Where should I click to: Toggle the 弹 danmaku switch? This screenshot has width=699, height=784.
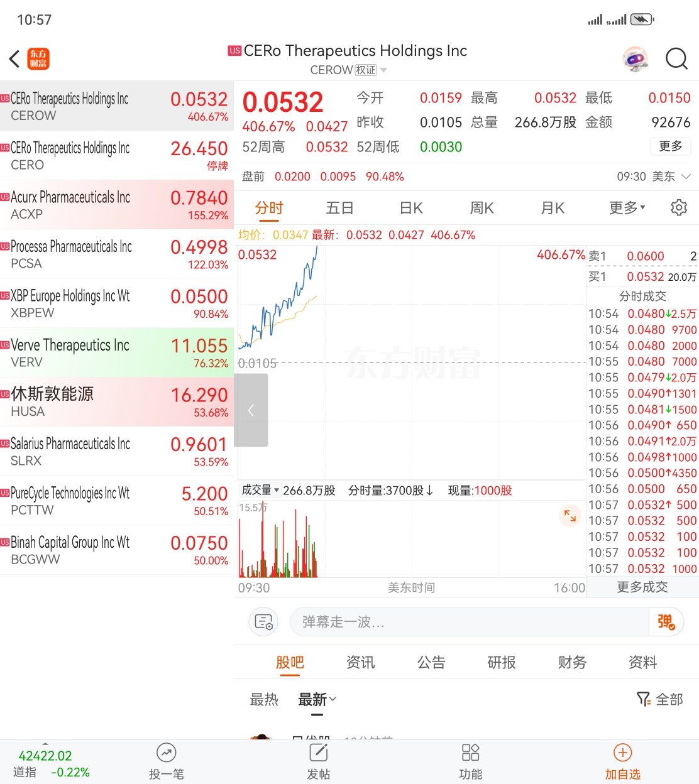pyautogui.click(x=666, y=622)
